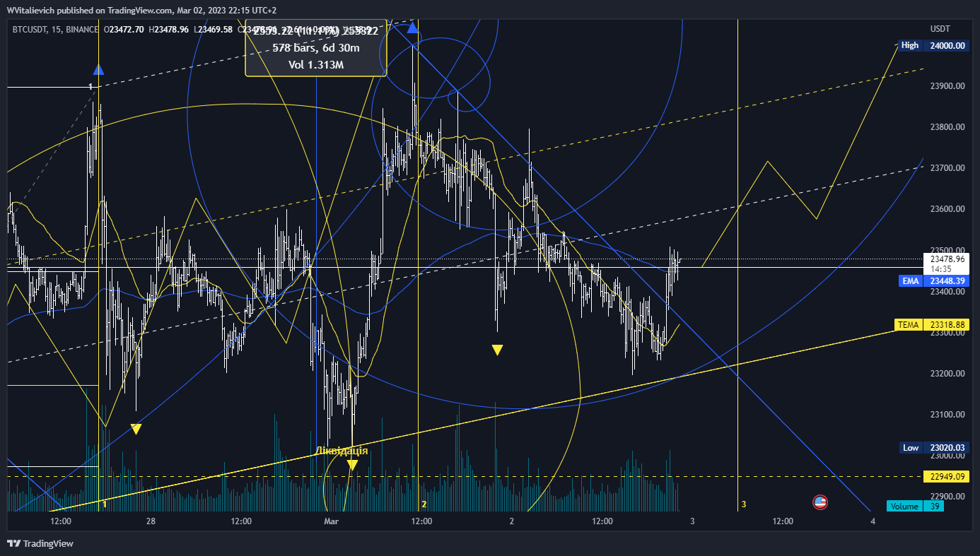Click the Vol 1.313M measurement text
The image size is (980, 556).
pos(316,65)
